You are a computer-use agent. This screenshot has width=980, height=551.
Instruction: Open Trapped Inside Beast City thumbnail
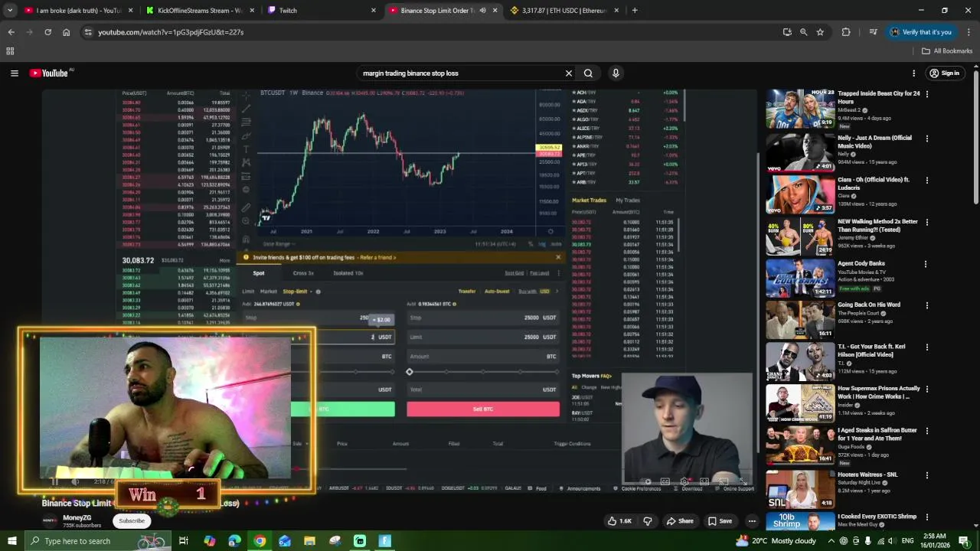point(800,109)
